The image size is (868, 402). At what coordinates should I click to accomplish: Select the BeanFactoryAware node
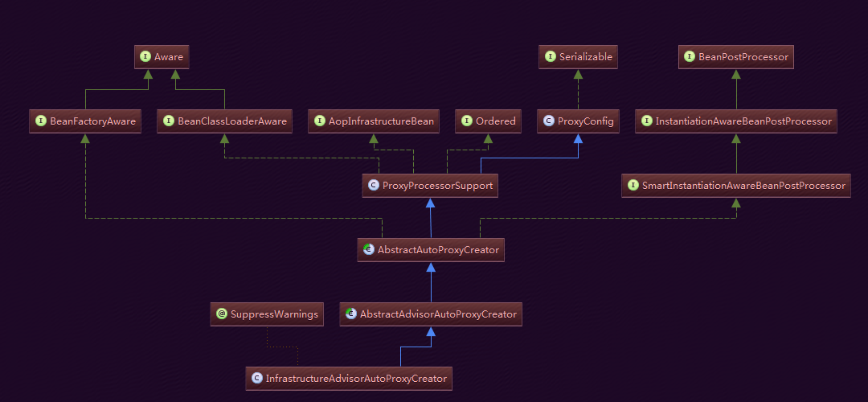pos(85,121)
